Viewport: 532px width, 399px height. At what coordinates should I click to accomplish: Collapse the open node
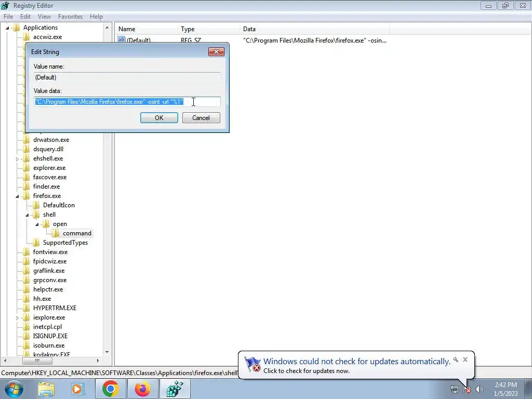click(37, 224)
